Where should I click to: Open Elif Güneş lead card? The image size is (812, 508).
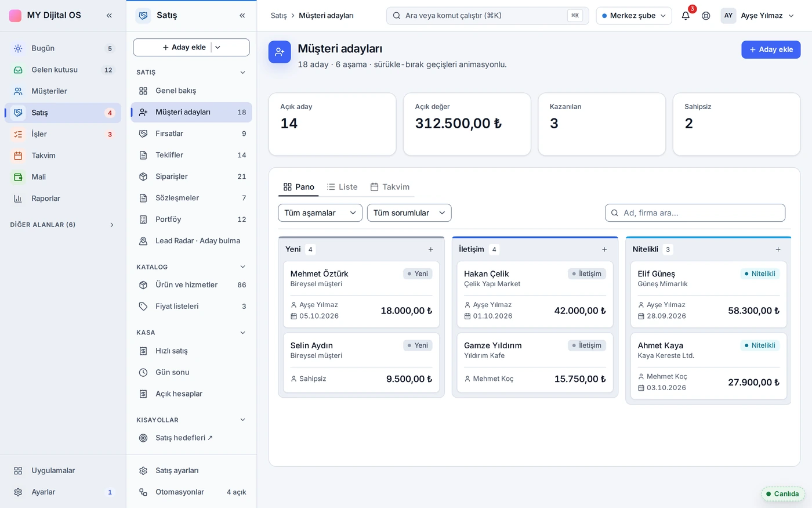709,294
